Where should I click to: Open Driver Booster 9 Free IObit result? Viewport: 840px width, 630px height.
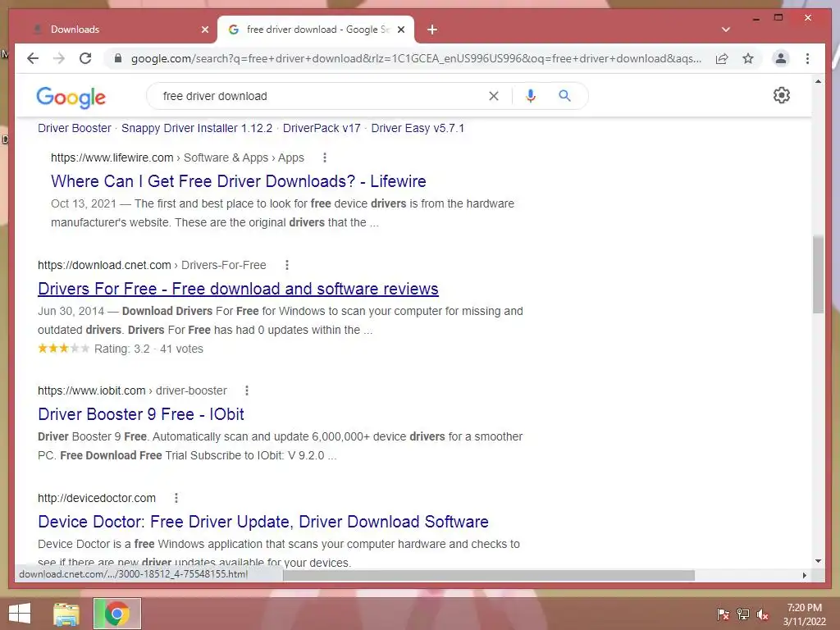click(141, 414)
